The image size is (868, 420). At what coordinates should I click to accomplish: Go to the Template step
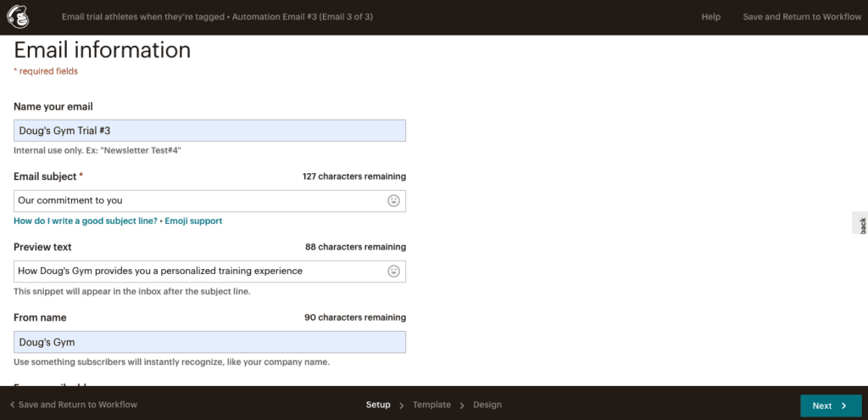(431, 405)
